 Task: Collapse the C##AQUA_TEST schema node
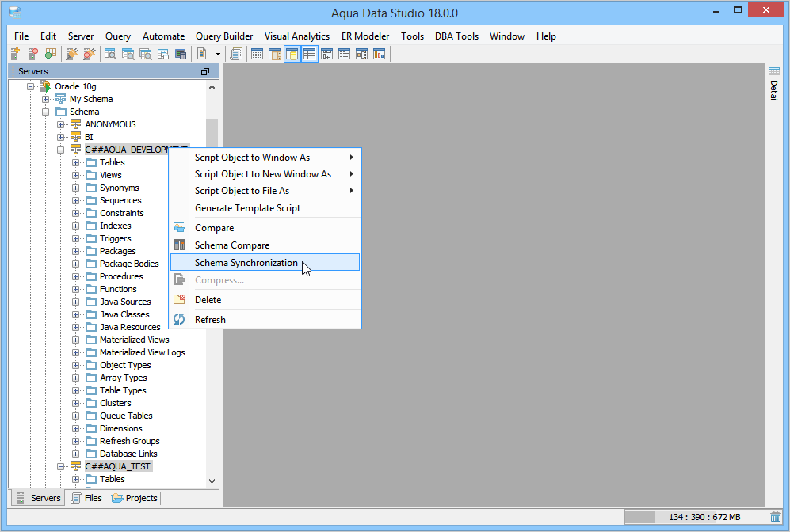point(60,466)
